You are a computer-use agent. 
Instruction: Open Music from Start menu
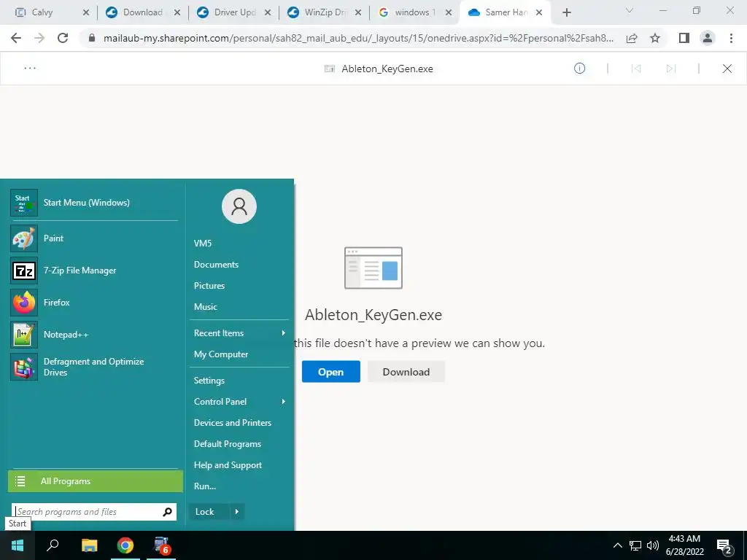point(205,307)
